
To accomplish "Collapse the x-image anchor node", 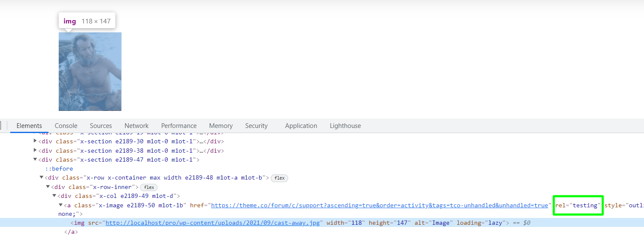I will pos(61,205).
